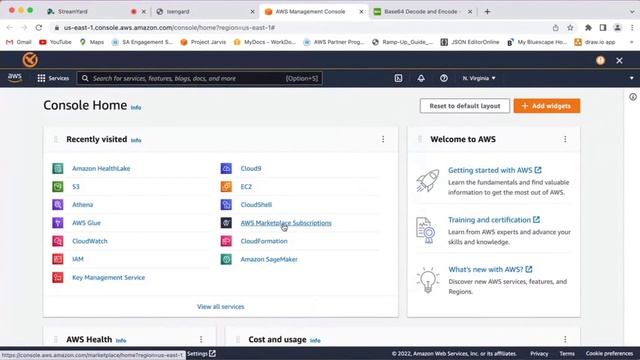Click the IAM service icon
640x360 pixels.
point(58,259)
